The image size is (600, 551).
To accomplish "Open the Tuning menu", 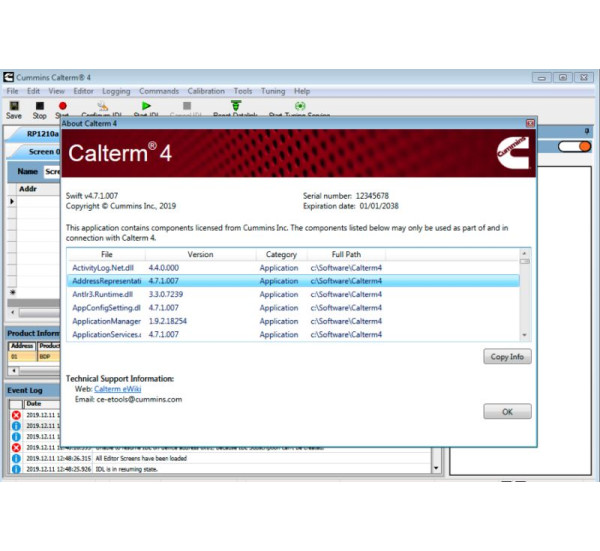I will [x=272, y=91].
